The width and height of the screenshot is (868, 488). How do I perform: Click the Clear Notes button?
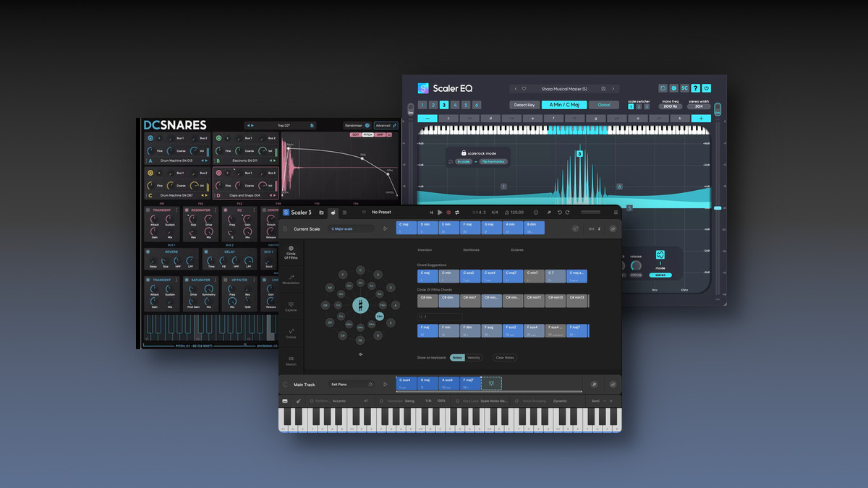[504, 358]
